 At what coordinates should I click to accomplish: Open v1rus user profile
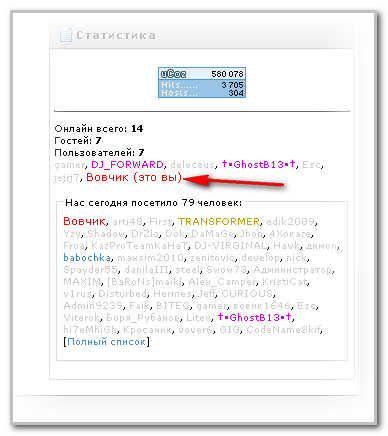click(77, 294)
